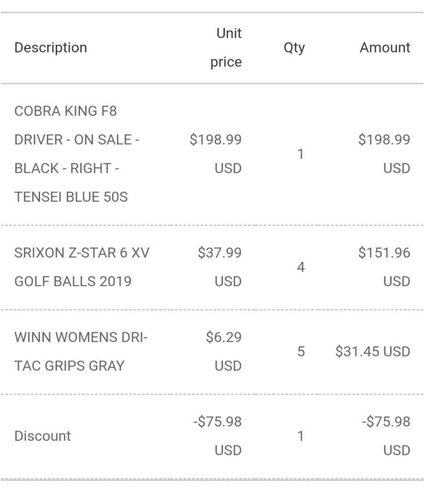Click the $6.29 USD unit price
The width and height of the screenshot is (428, 504).
[224, 352]
